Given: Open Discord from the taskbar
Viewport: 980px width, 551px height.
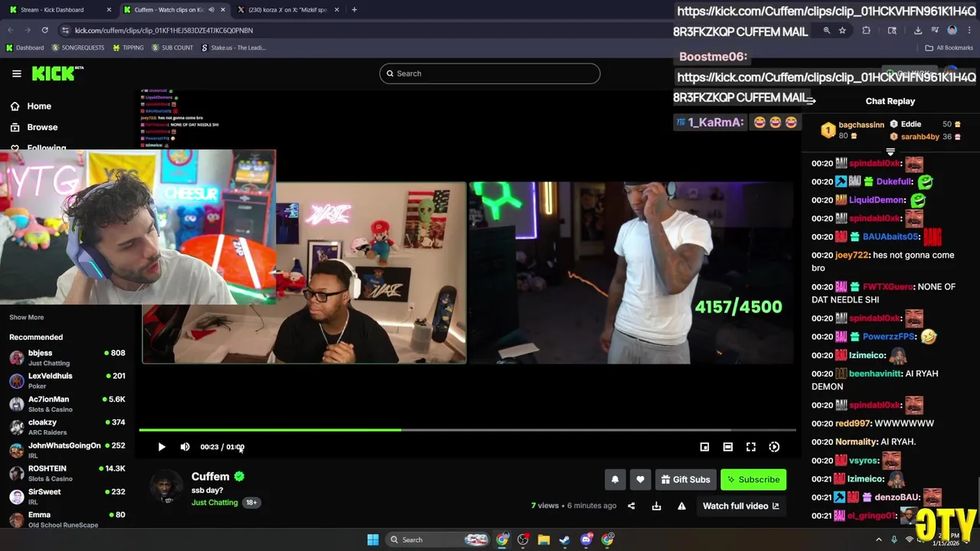Looking at the screenshot, I should point(586,540).
